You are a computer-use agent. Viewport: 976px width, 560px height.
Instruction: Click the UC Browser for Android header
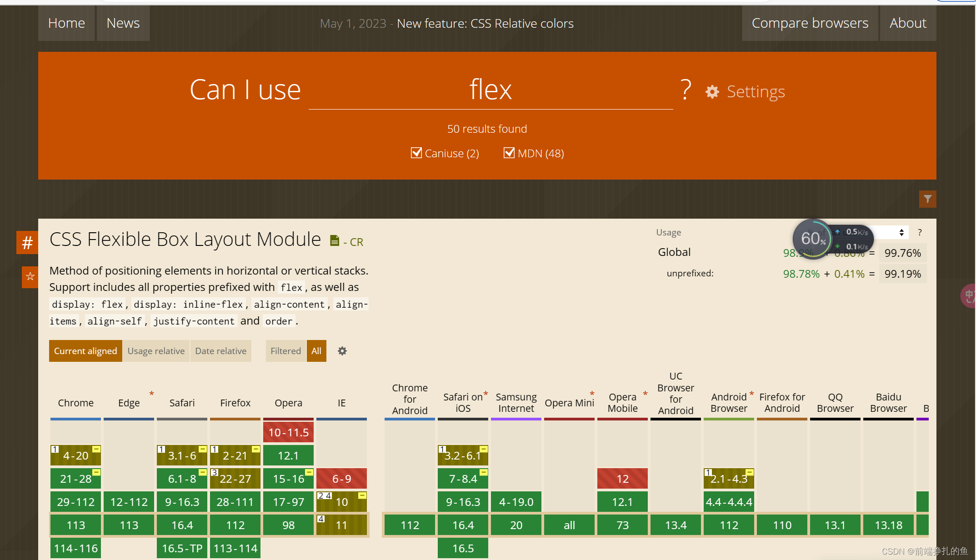point(676,393)
